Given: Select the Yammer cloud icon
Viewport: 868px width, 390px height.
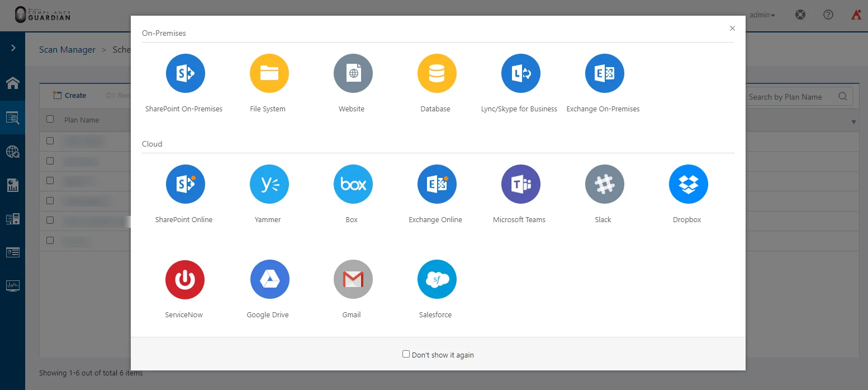Looking at the screenshot, I should (x=269, y=184).
